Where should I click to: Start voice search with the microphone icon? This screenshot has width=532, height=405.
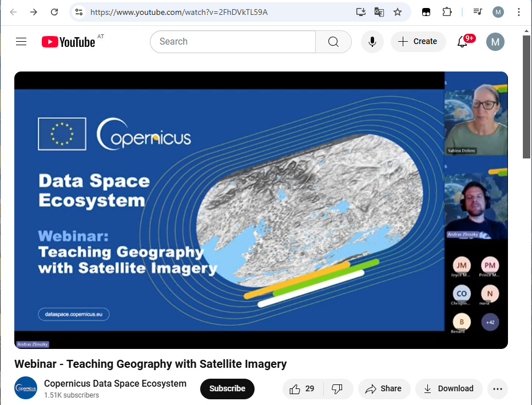click(x=372, y=42)
